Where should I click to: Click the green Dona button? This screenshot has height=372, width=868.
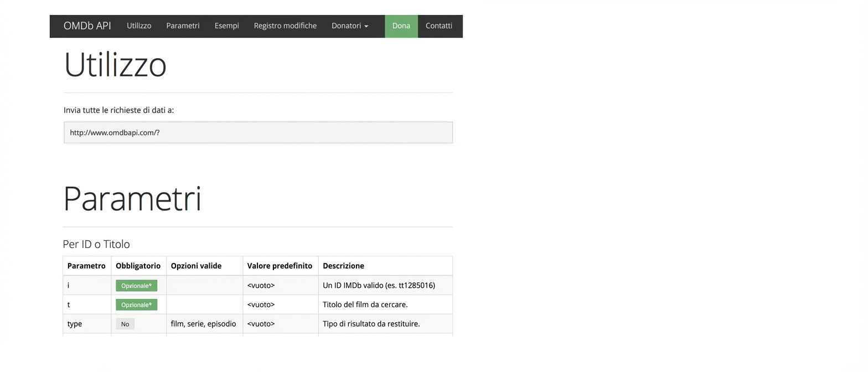(x=401, y=26)
